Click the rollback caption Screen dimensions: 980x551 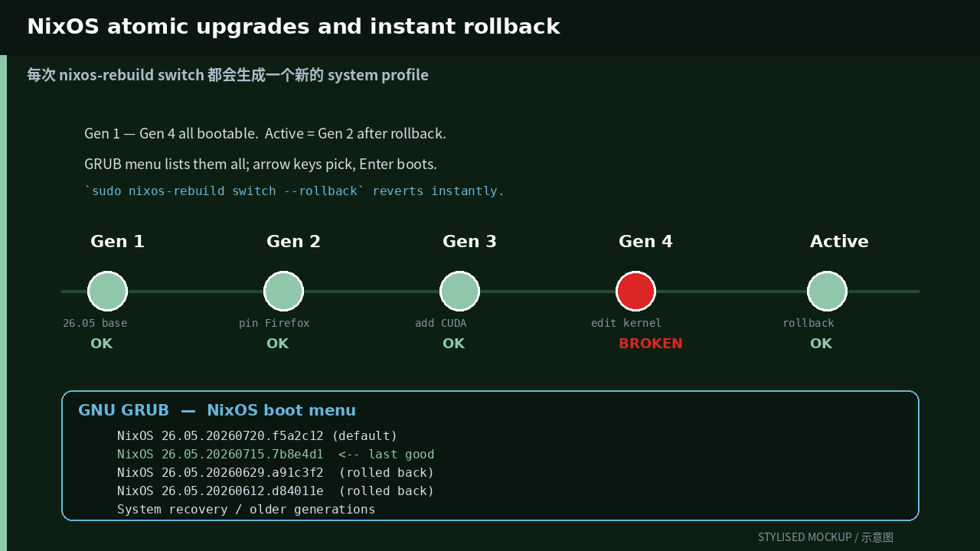pyautogui.click(x=808, y=323)
